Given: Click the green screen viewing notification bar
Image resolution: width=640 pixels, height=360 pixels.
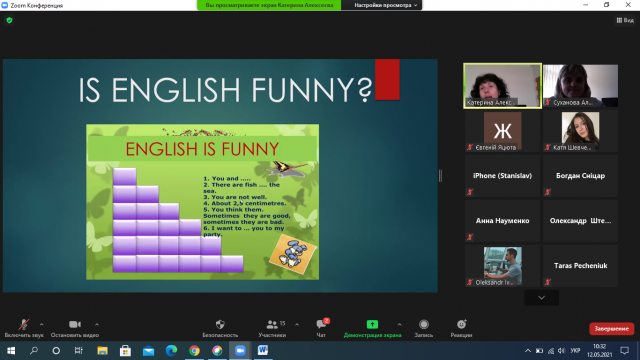Looking at the screenshot, I should (269, 5).
